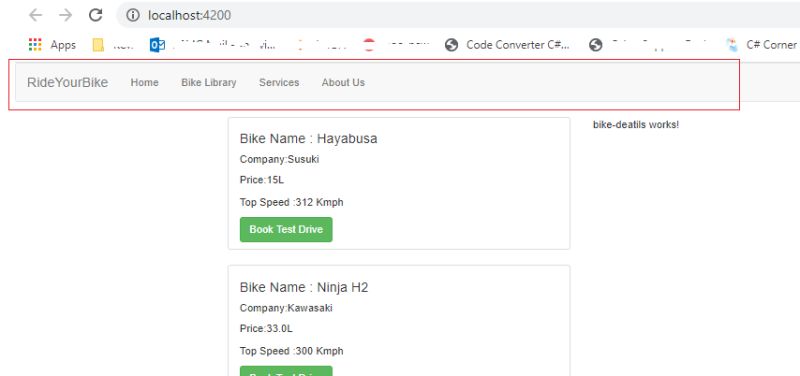Open the yellow folder bookmark
This screenshot has height=376, width=800.
point(98,45)
